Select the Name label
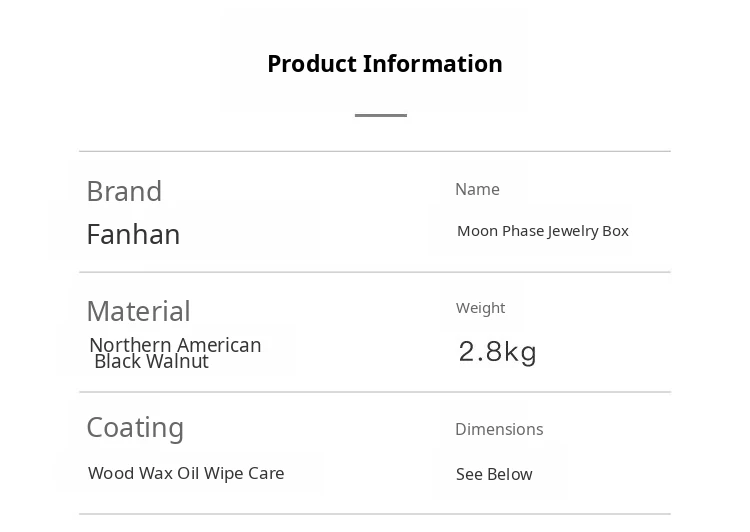The height and width of the screenshot is (532, 750). coord(477,189)
